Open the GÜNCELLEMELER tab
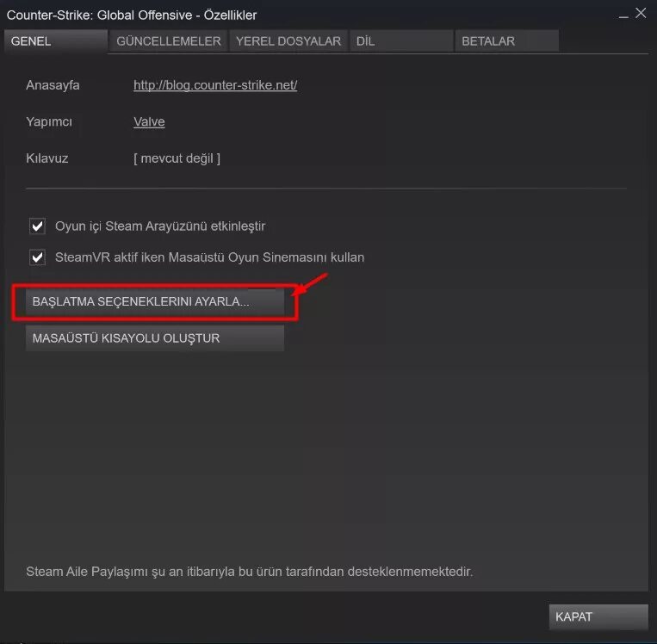The width and height of the screenshot is (657, 644). tap(169, 41)
